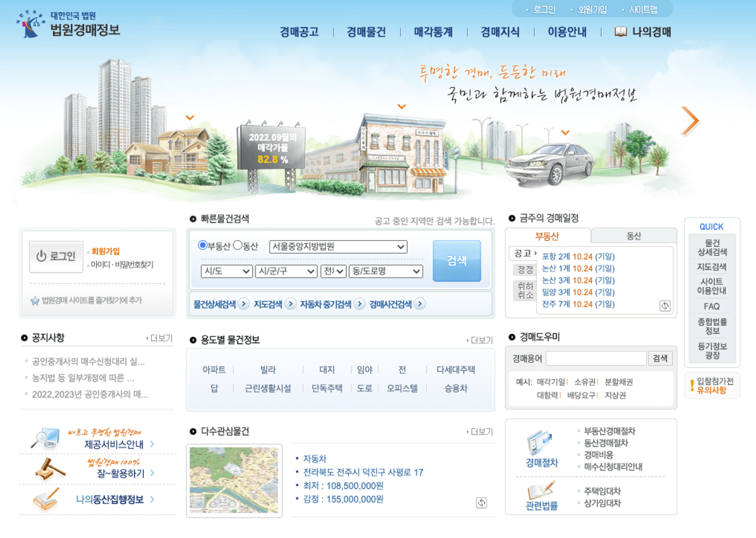The width and height of the screenshot is (756, 538).
Task: Click the refresh icon in auction schedule box
Action: (665, 306)
